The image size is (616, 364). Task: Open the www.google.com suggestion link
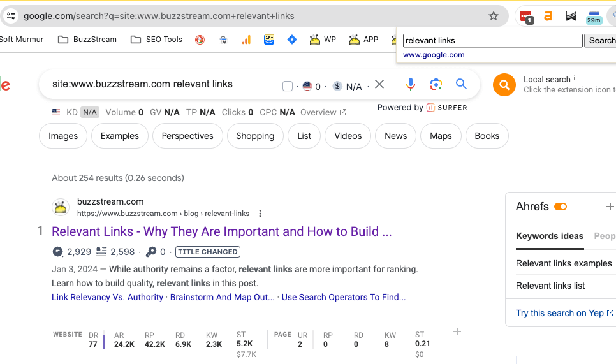pos(434,55)
